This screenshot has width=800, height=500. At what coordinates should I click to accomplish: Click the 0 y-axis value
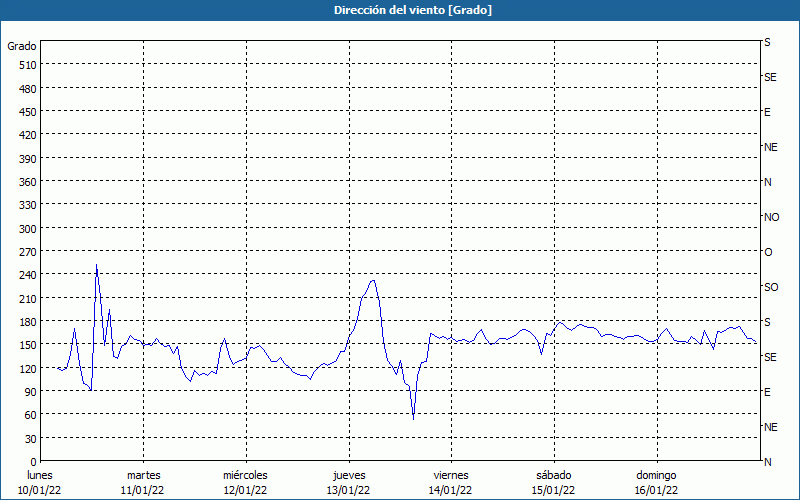34,462
